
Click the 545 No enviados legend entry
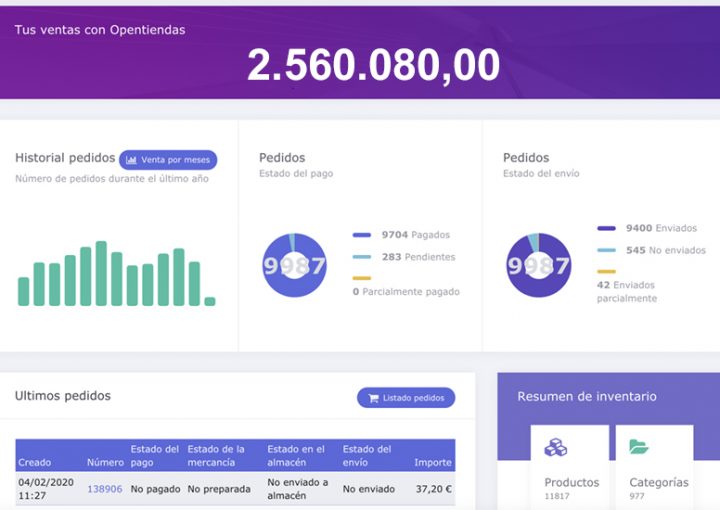[x=666, y=250]
